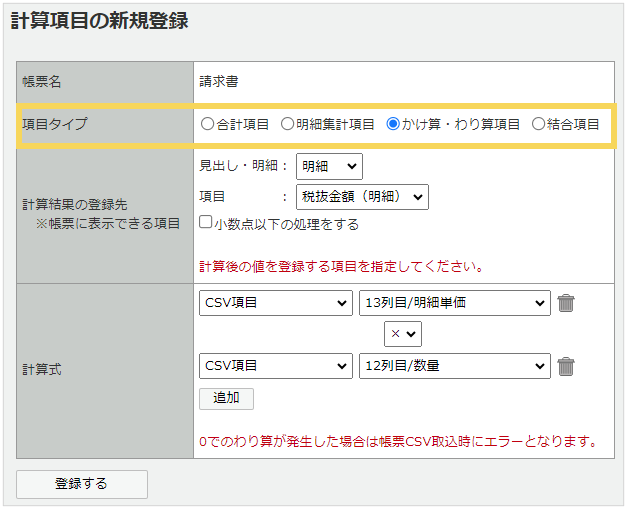Image resolution: width=627 pixels, height=509 pixels.
Task: Open the 13列目/明細単価 column dropdown
Action: (455, 303)
